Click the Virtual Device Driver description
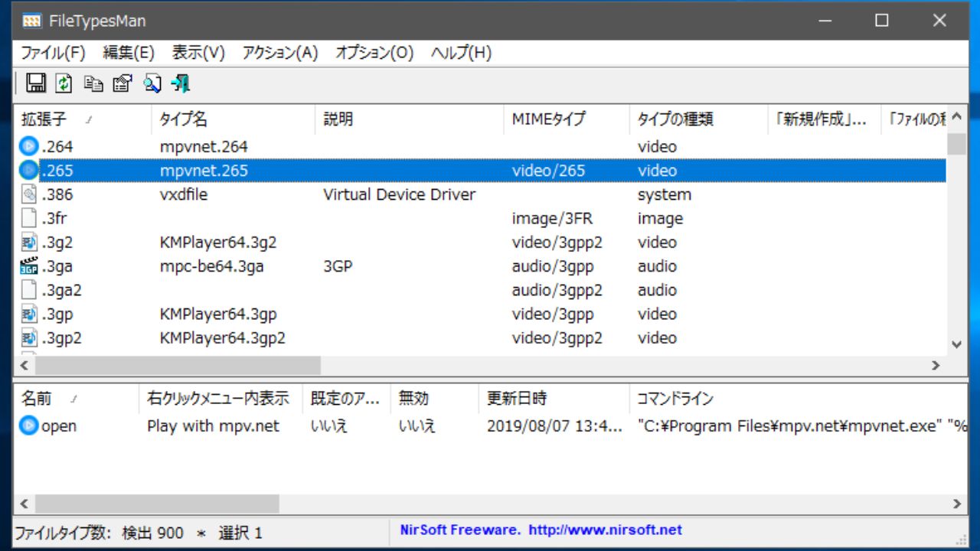Image resolution: width=980 pixels, height=551 pixels. pyautogui.click(x=399, y=194)
